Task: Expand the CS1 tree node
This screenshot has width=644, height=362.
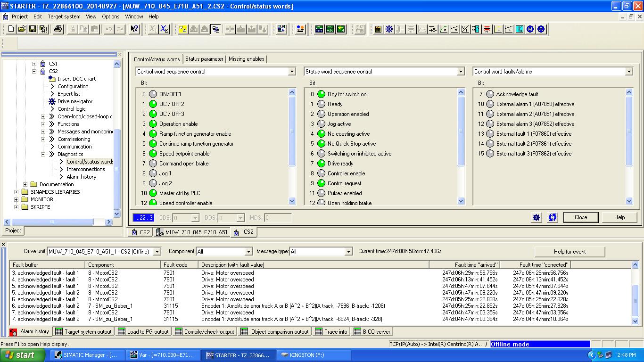Action: point(34,64)
